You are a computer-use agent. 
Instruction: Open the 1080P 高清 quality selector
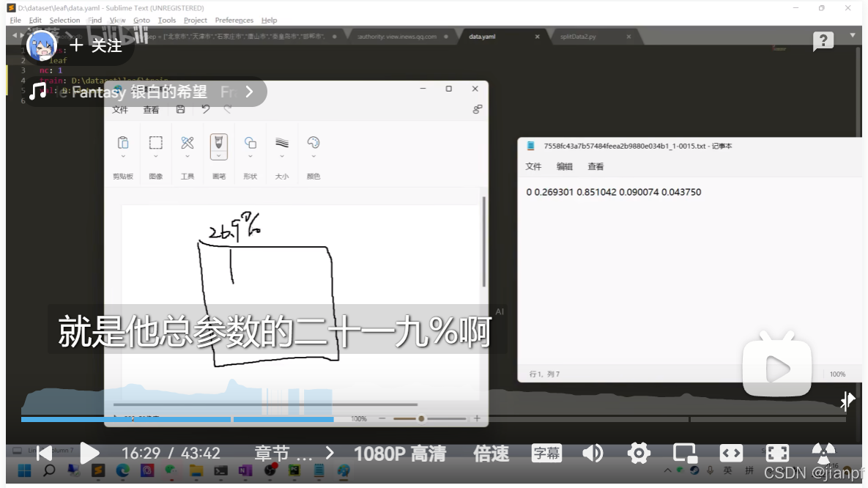(x=400, y=454)
